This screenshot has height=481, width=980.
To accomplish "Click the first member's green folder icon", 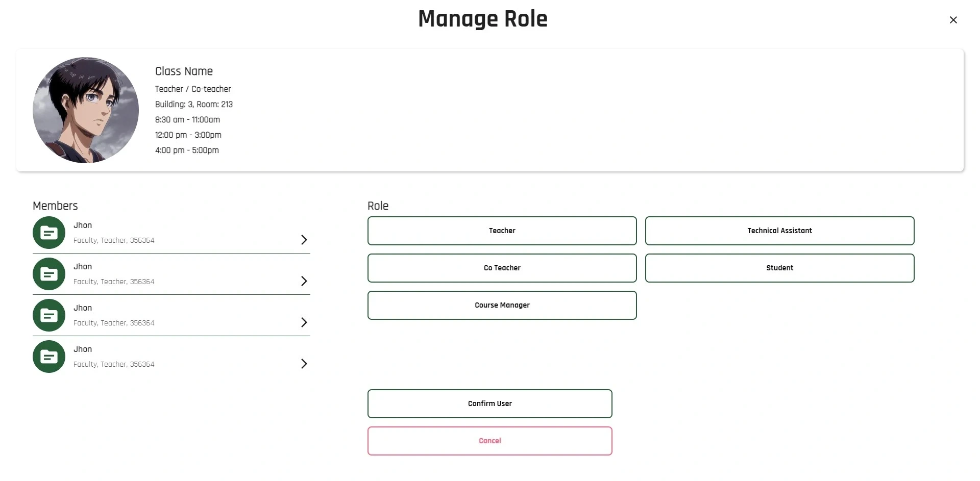I will [49, 233].
